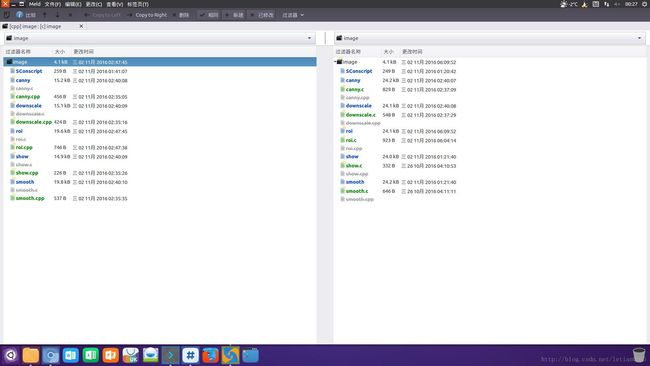Click the left image folder icon in path bar

[9, 38]
